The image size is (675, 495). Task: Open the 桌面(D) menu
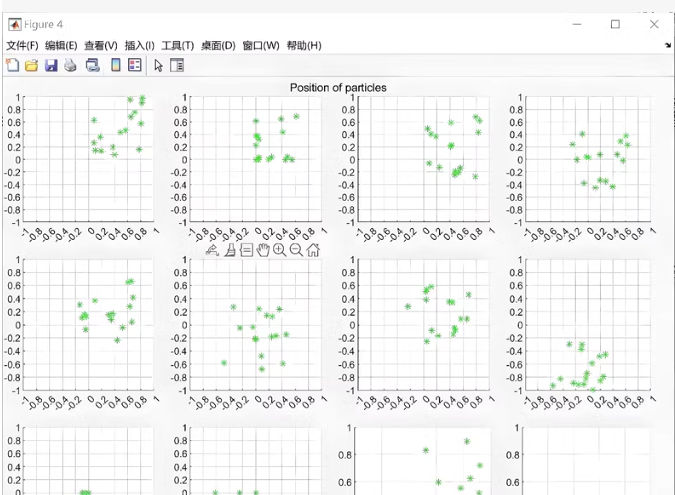tap(218, 46)
